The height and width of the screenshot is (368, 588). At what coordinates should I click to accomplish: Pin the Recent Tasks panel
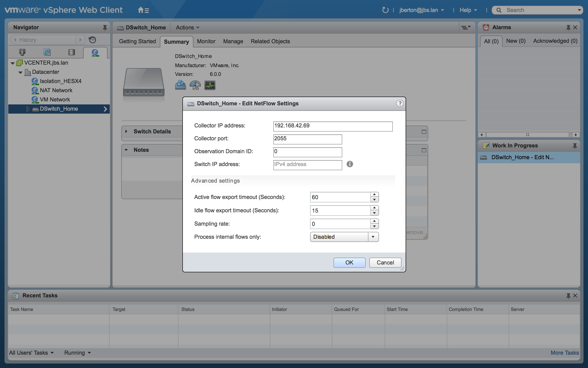pyautogui.click(x=568, y=296)
